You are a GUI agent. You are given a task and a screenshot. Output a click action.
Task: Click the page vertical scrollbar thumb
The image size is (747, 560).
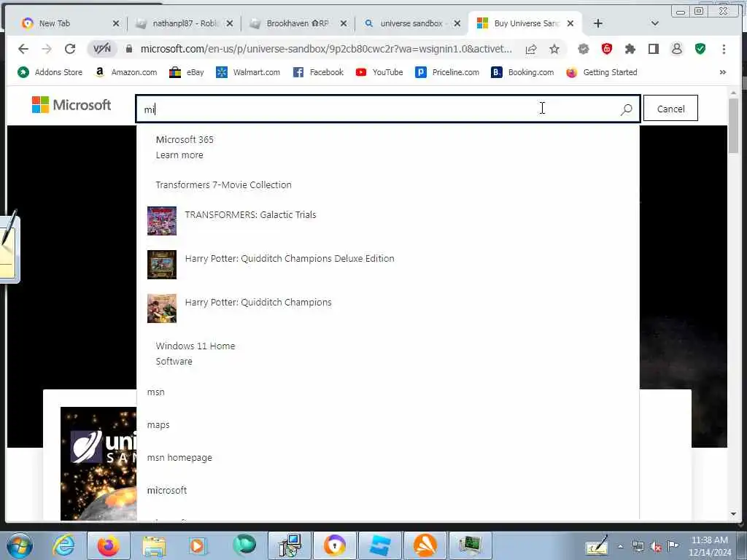click(733, 125)
